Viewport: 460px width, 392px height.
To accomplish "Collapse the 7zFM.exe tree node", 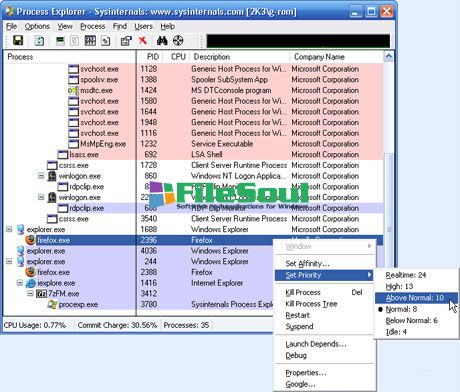I will [30, 293].
